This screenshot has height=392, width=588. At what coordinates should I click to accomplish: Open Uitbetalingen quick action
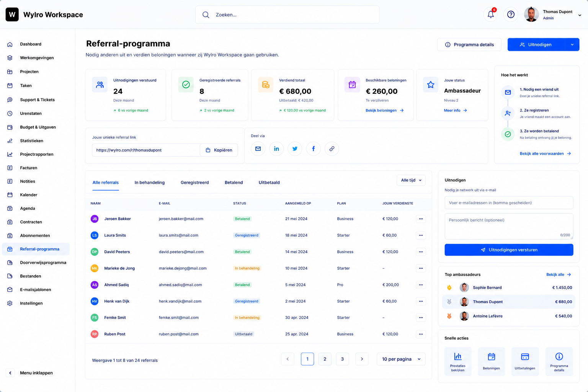[x=525, y=361]
